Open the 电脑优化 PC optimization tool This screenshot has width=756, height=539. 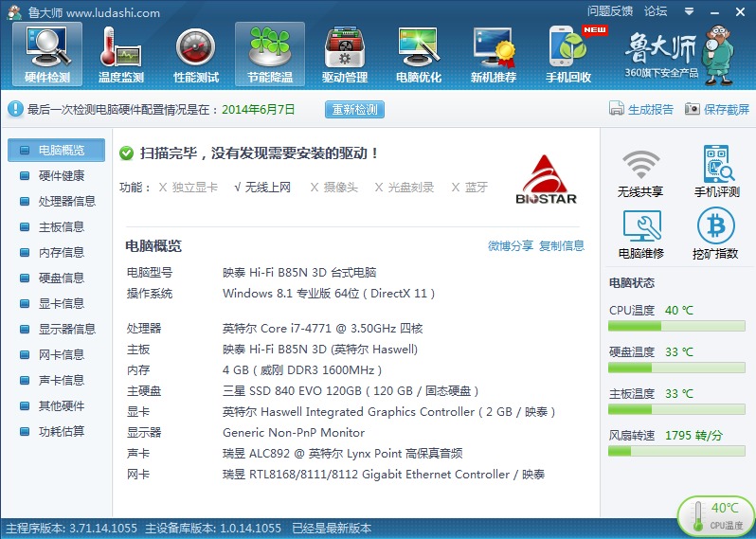pyautogui.click(x=419, y=54)
